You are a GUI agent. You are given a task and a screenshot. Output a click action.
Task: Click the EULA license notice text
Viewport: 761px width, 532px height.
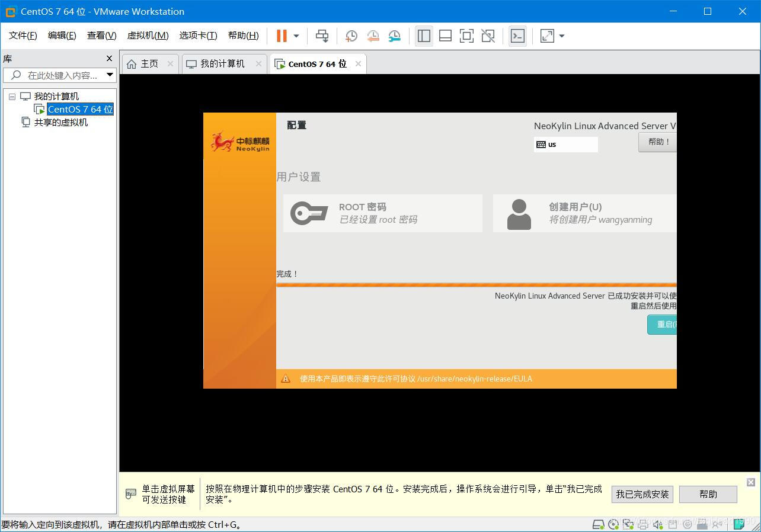click(415, 379)
